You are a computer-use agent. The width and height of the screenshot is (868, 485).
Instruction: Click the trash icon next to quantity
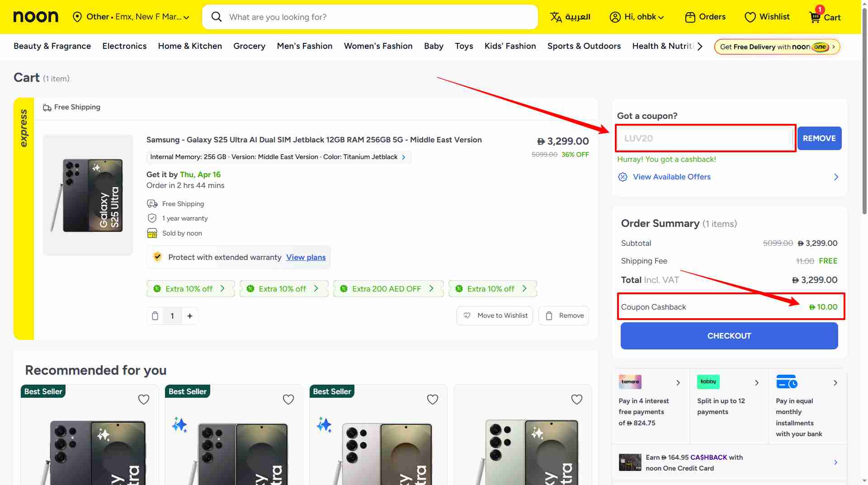155,315
